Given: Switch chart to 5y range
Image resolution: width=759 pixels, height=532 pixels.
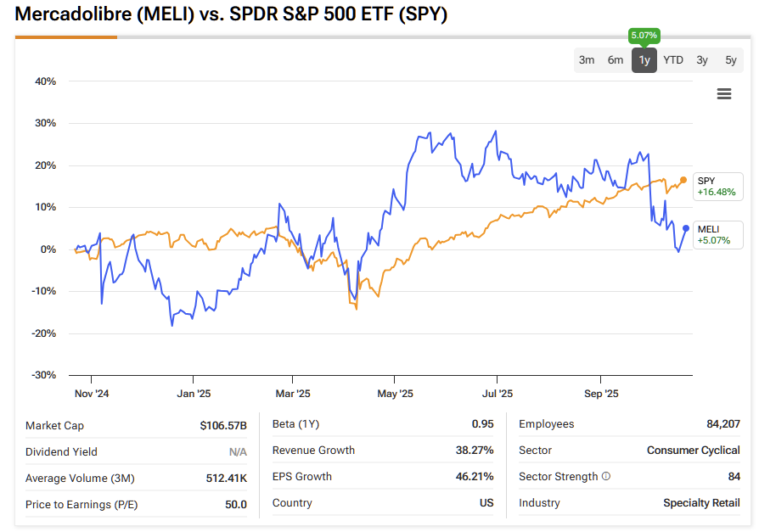Looking at the screenshot, I should [730, 60].
